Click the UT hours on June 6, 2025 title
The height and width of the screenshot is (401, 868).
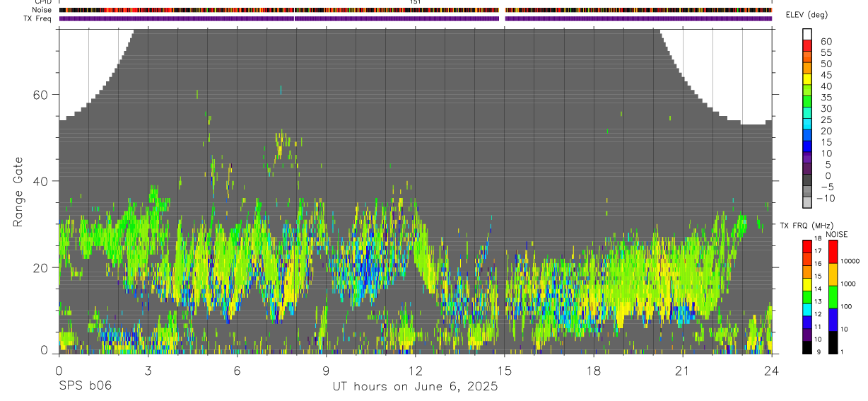click(415, 387)
